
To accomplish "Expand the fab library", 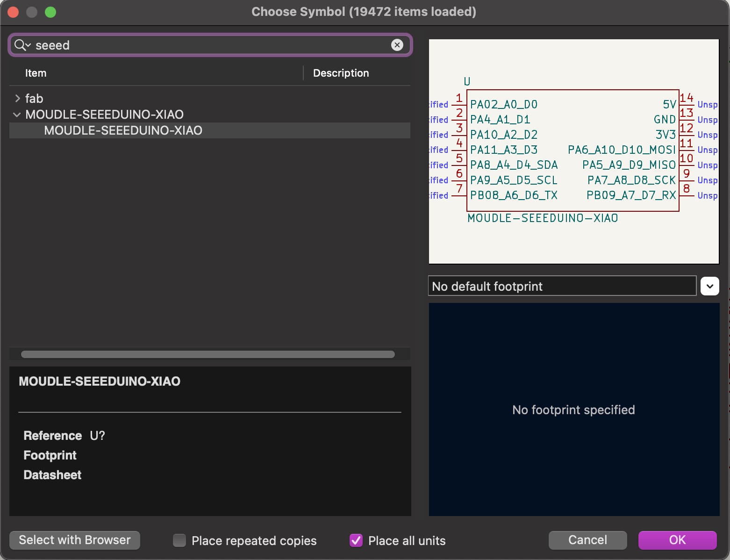I will coord(17,98).
